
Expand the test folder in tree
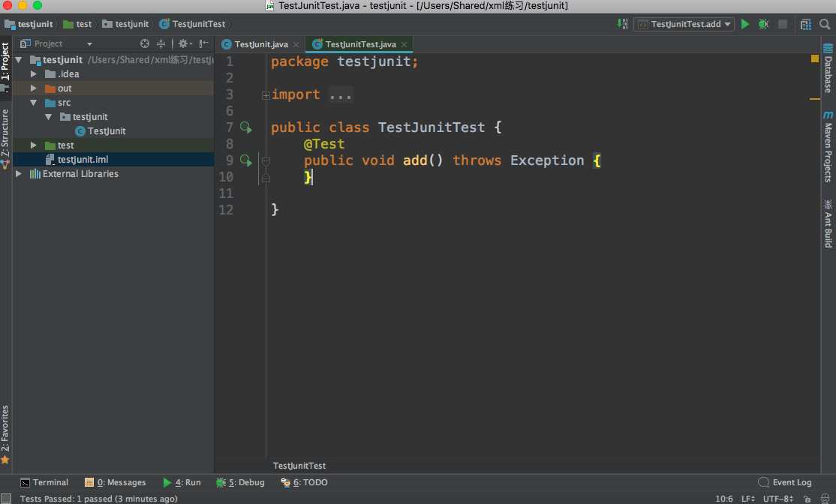(x=34, y=145)
